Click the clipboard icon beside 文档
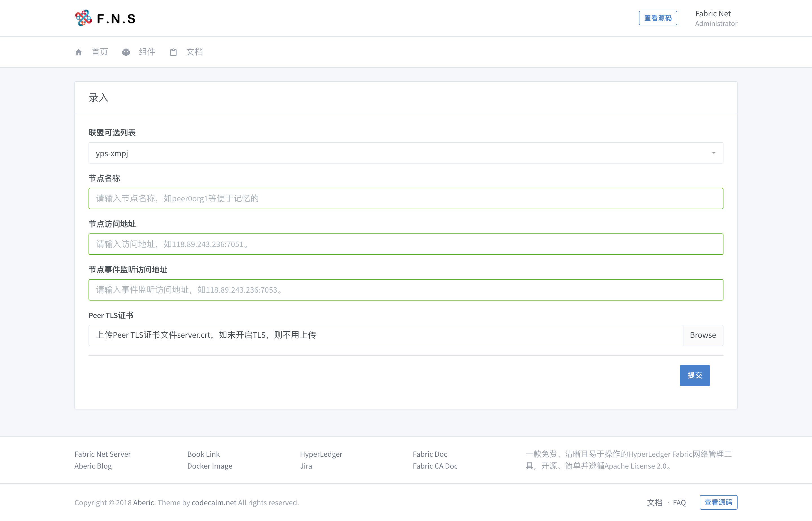This screenshot has width=812, height=521. click(173, 52)
